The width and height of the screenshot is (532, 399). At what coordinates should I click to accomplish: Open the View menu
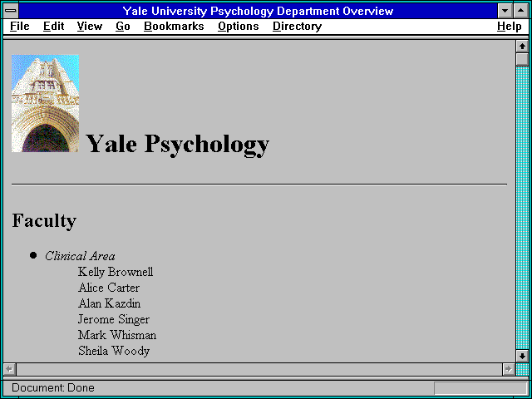tap(90, 27)
